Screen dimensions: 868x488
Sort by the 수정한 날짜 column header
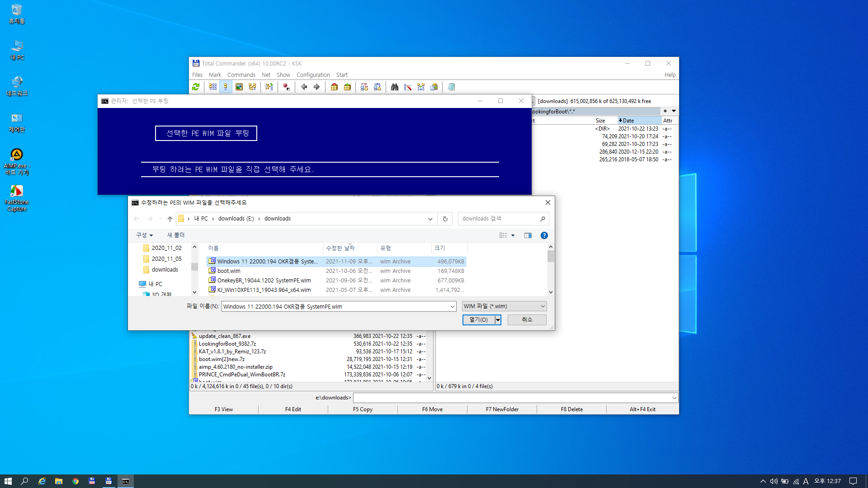(x=350, y=248)
